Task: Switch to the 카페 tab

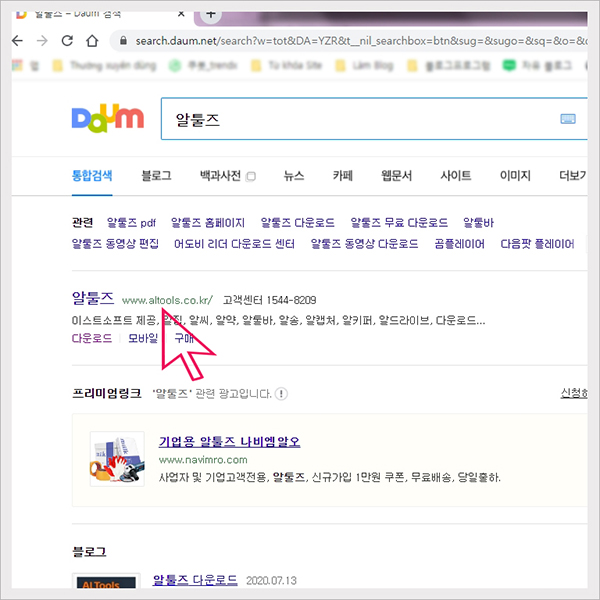Action: coord(342,176)
